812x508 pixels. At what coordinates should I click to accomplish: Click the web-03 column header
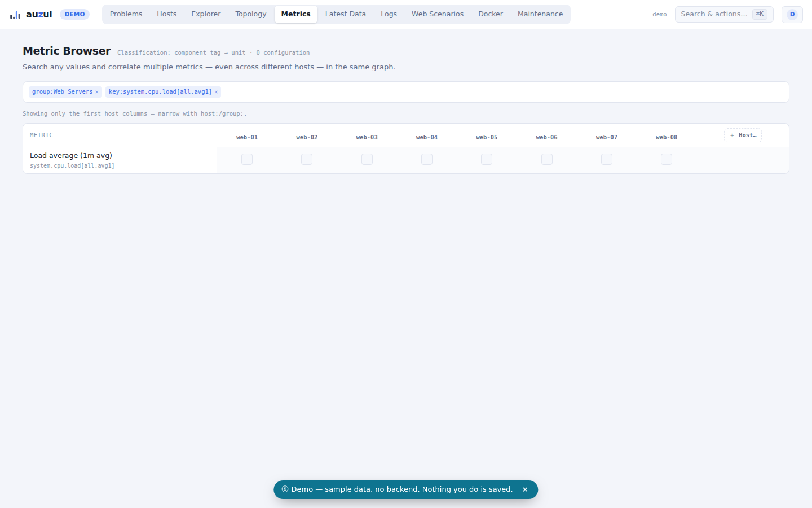367,137
